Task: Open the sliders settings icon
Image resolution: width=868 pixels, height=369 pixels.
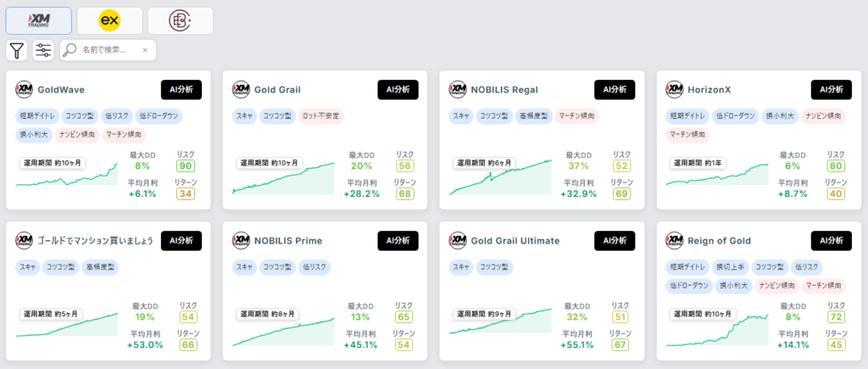Action: click(43, 50)
